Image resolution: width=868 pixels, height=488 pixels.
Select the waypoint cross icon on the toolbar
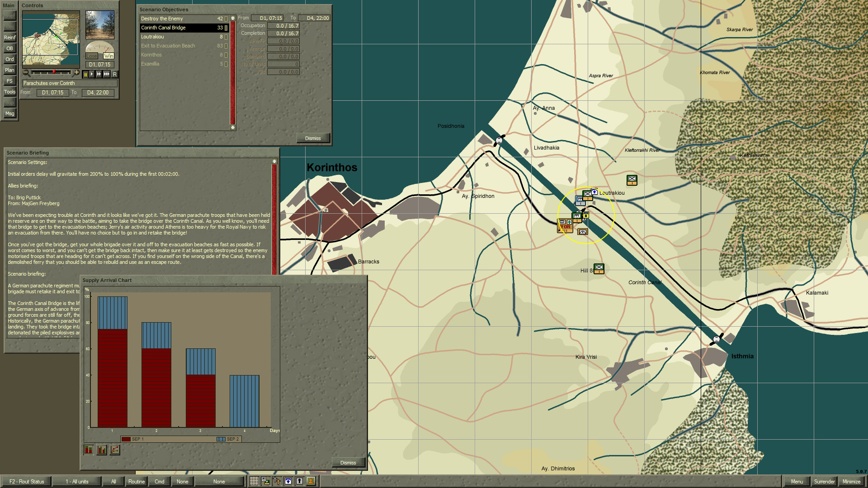pyautogui.click(x=276, y=481)
